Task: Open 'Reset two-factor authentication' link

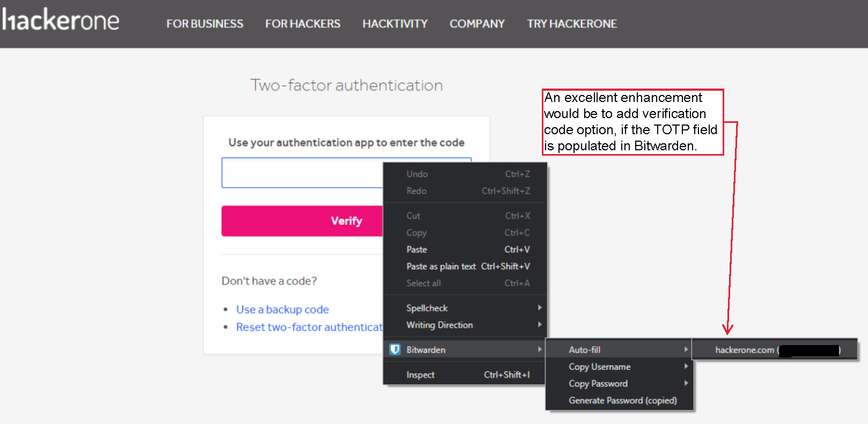Action: tap(310, 327)
